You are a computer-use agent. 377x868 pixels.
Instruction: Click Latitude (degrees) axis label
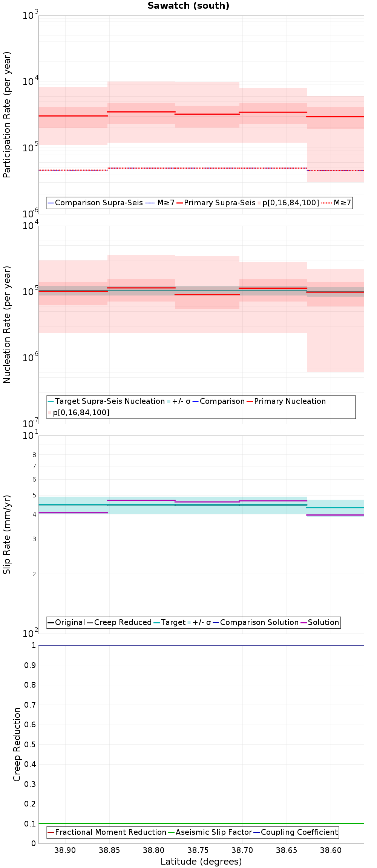pos(201,862)
